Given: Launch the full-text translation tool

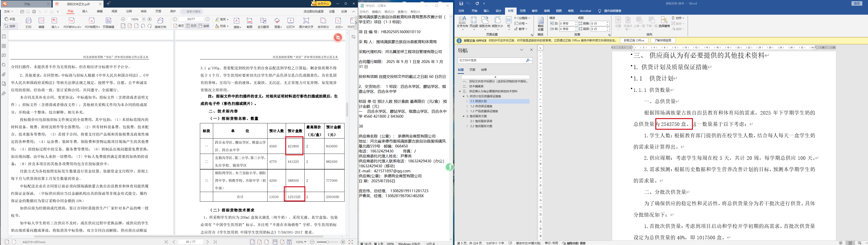Looking at the screenshot, I should [x=263, y=23].
